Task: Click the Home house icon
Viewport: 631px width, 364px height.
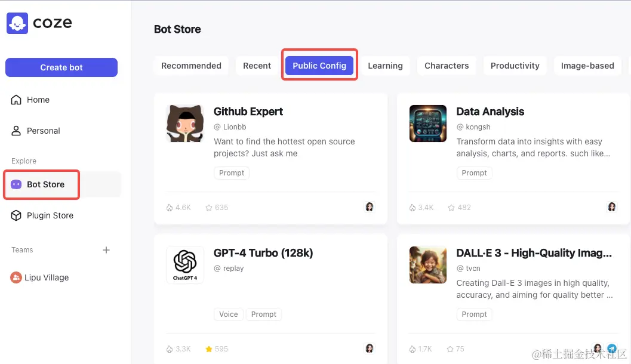Action: point(16,100)
